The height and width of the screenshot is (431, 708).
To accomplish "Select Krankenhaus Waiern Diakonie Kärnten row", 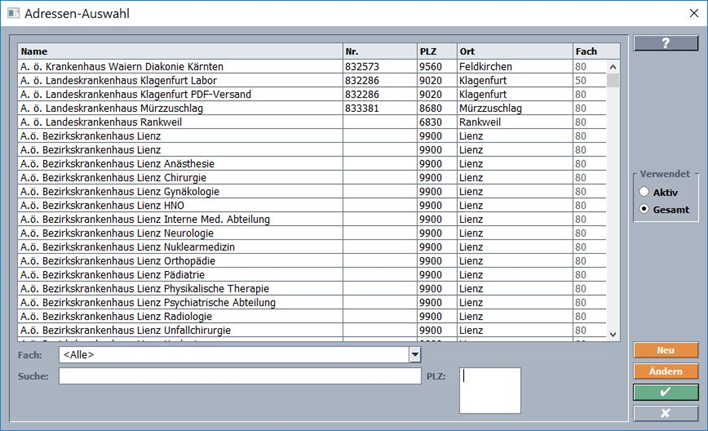I will pyautogui.click(x=312, y=66).
